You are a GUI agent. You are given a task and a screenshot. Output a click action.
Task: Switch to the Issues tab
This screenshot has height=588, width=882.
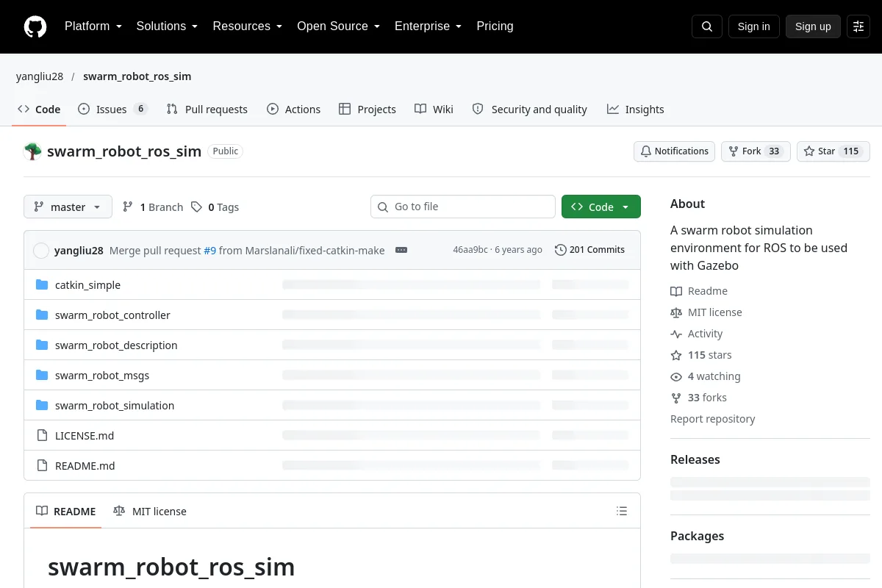[x=113, y=110]
